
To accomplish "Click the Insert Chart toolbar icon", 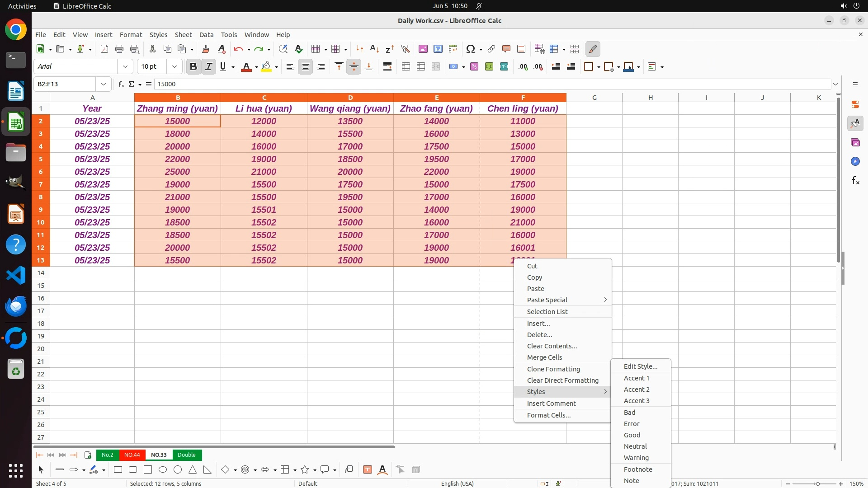I will 438,49.
